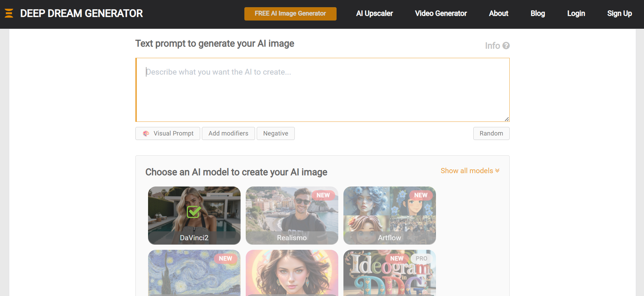The width and height of the screenshot is (644, 296).
Task: Visit the Blog
Action: (538, 13)
